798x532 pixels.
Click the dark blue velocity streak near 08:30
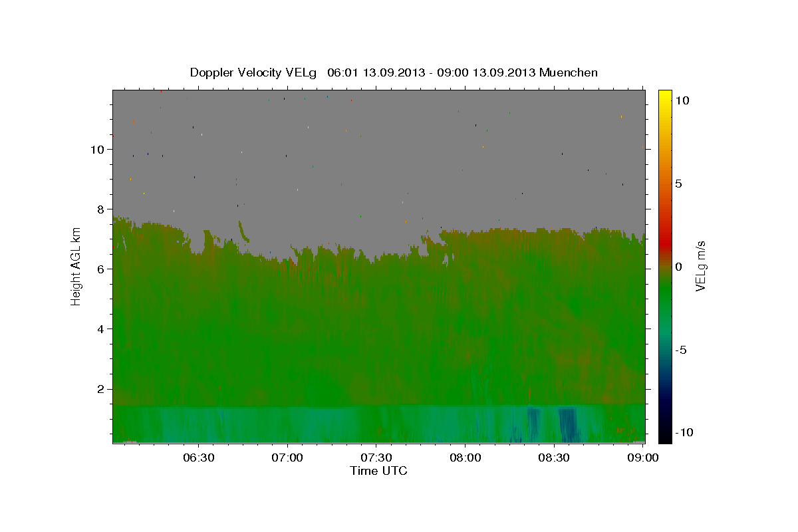[567, 425]
